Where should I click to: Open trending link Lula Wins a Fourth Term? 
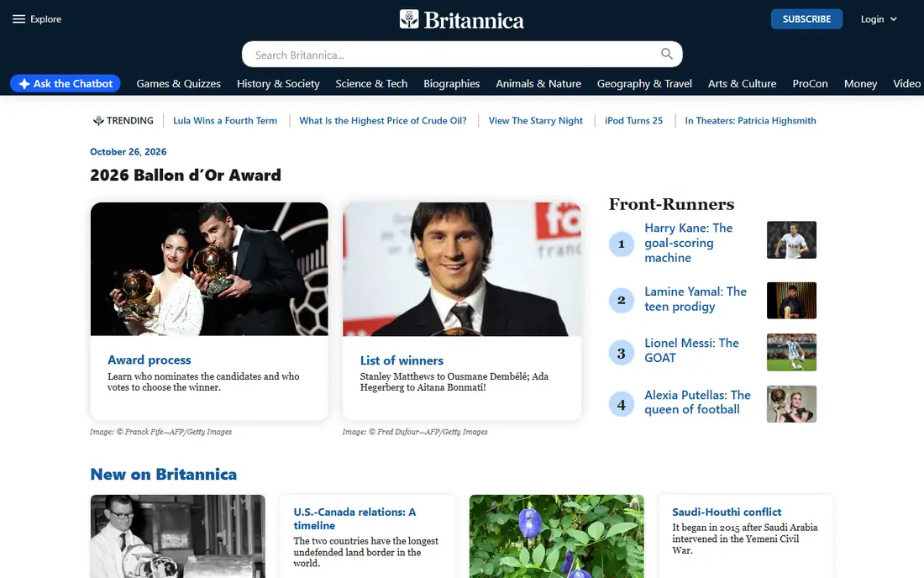coord(225,121)
